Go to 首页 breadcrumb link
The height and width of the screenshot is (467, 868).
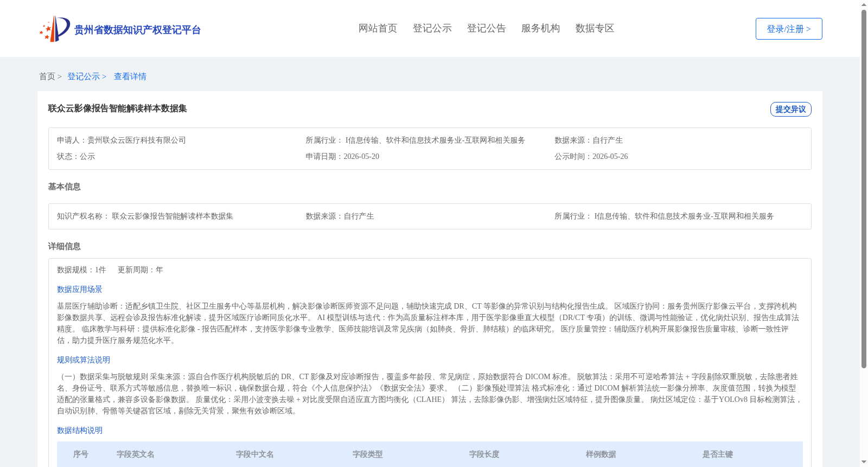pos(47,76)
